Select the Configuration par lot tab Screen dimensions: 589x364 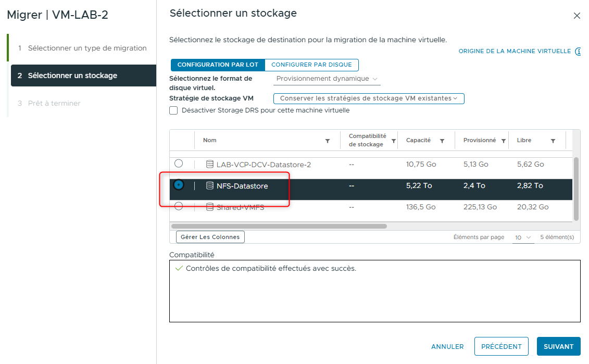tap(218, 65)
